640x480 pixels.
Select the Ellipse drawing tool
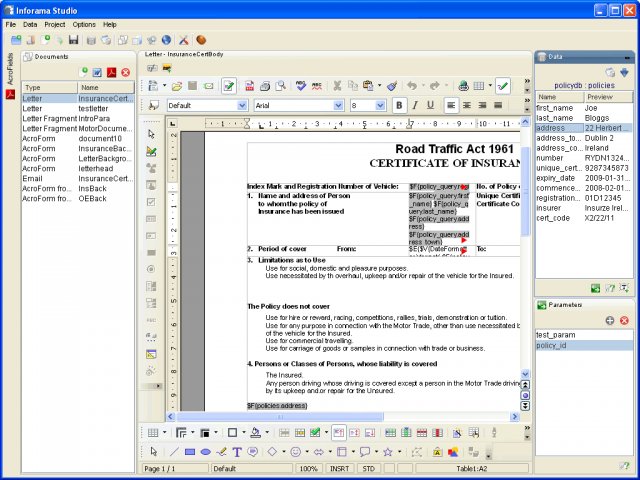click(206, 452)
